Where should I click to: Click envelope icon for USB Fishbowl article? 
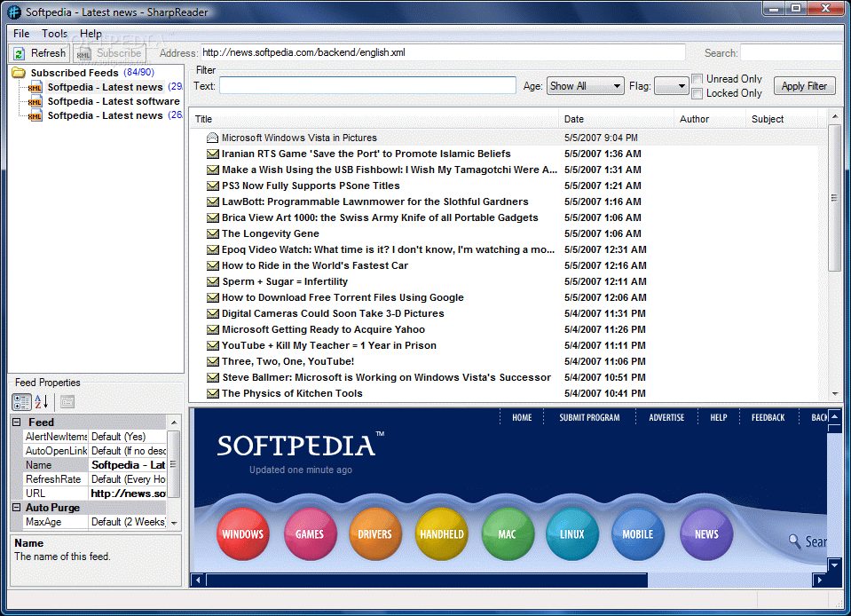coord(213,170)
